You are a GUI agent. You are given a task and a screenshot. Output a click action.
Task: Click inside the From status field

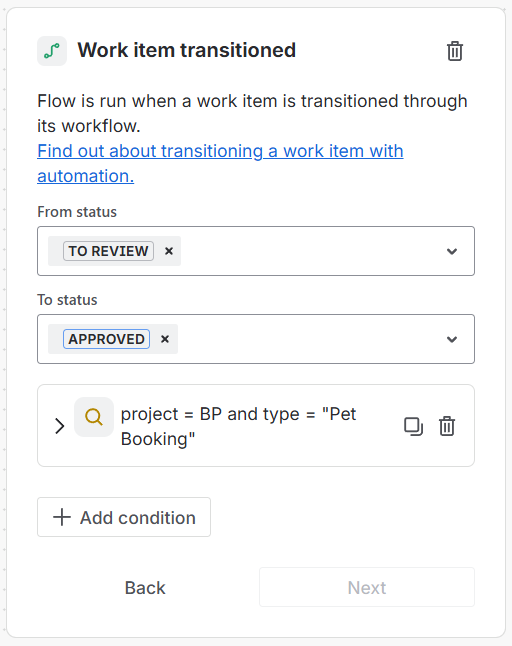click(256, 251)
